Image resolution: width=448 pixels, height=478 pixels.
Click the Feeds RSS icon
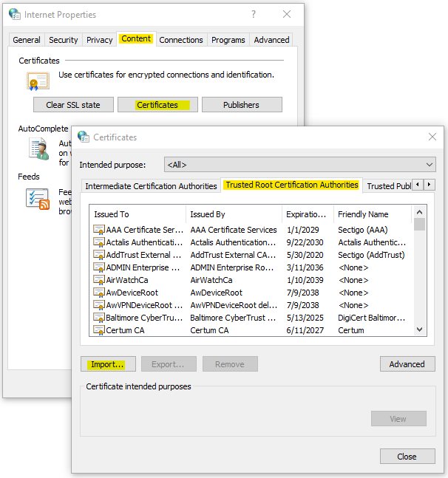coord(37,198)
